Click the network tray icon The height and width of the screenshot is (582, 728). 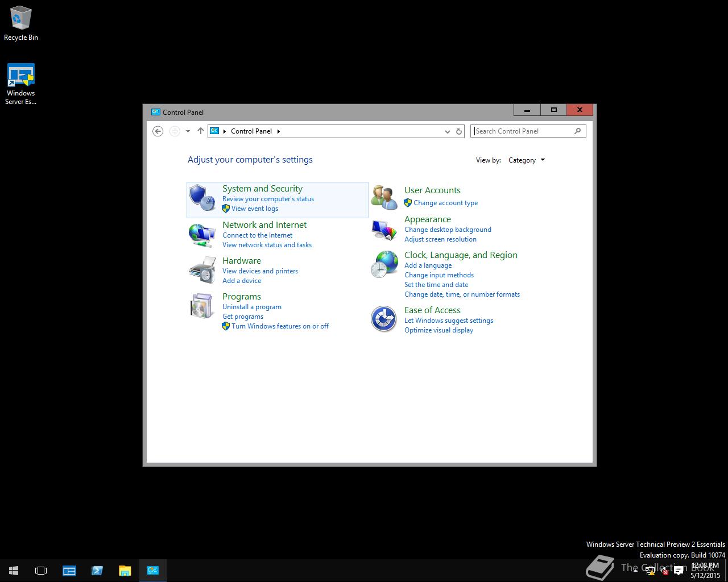coord(650,571)
